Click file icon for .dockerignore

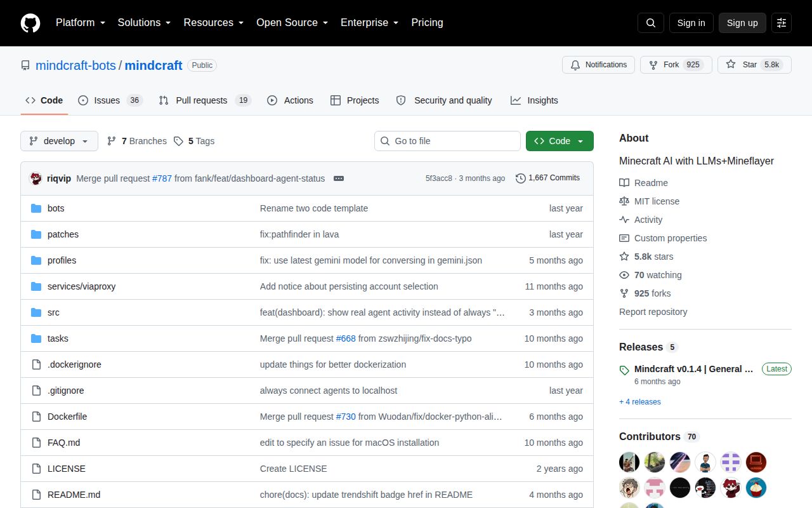pos(36,364)
